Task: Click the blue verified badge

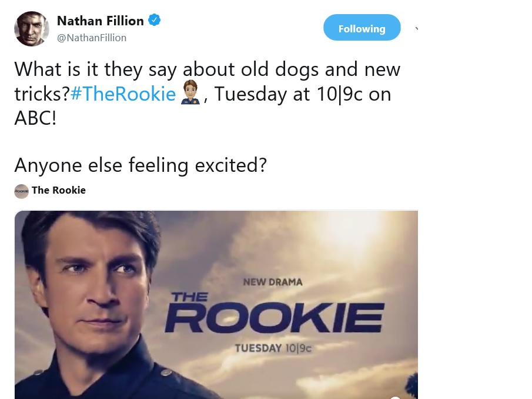Action: [x=155, y=20]
